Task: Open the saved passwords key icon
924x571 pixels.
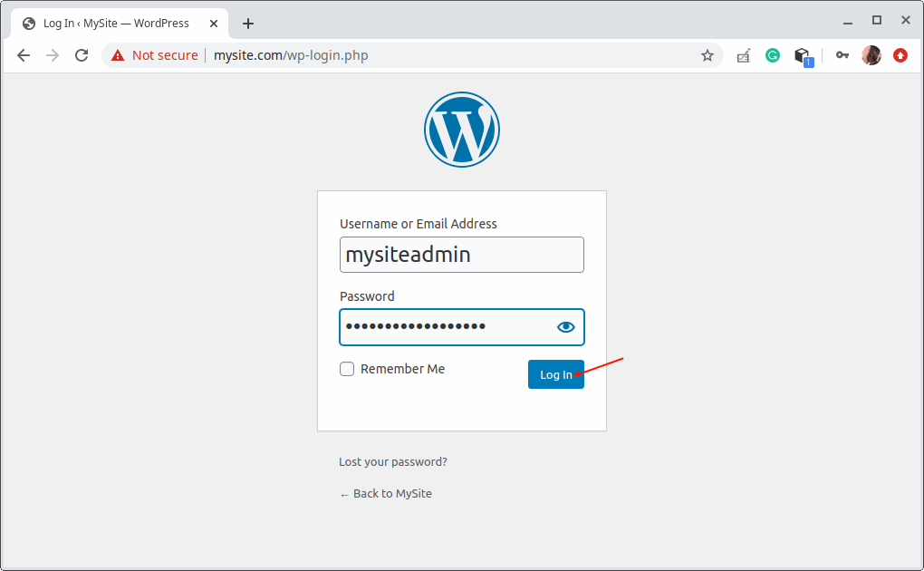Action: 842,55
